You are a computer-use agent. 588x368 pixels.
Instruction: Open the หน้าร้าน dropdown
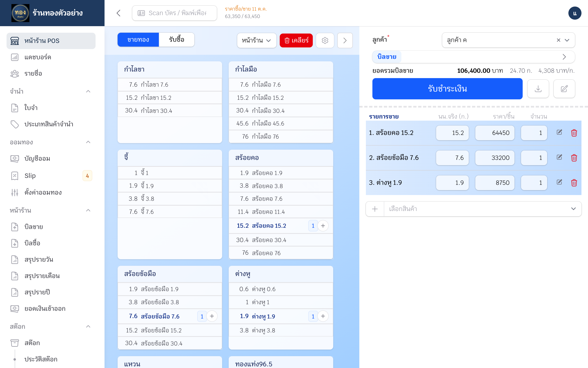(257, 40)
